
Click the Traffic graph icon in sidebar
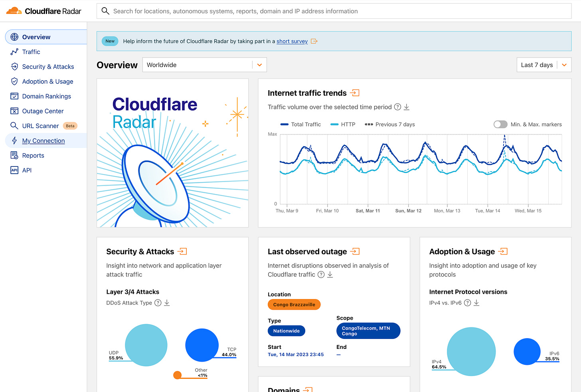(x=14, y=52)
